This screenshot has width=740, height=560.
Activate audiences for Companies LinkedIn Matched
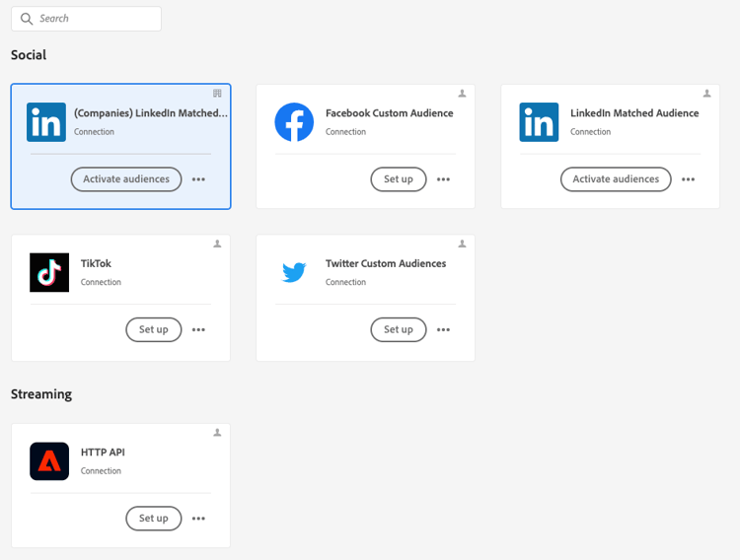click(x=126, y=179)
